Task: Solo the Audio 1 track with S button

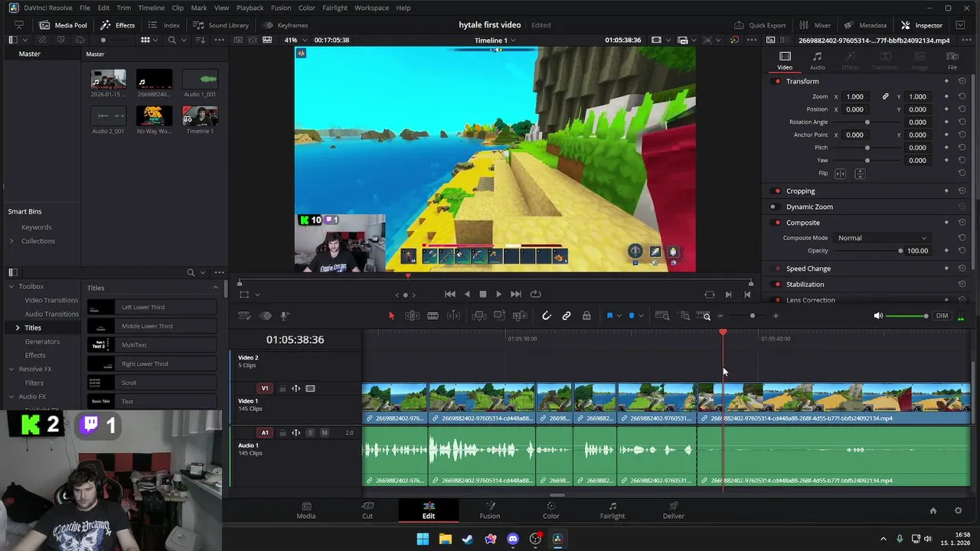Action: [310, 432]
